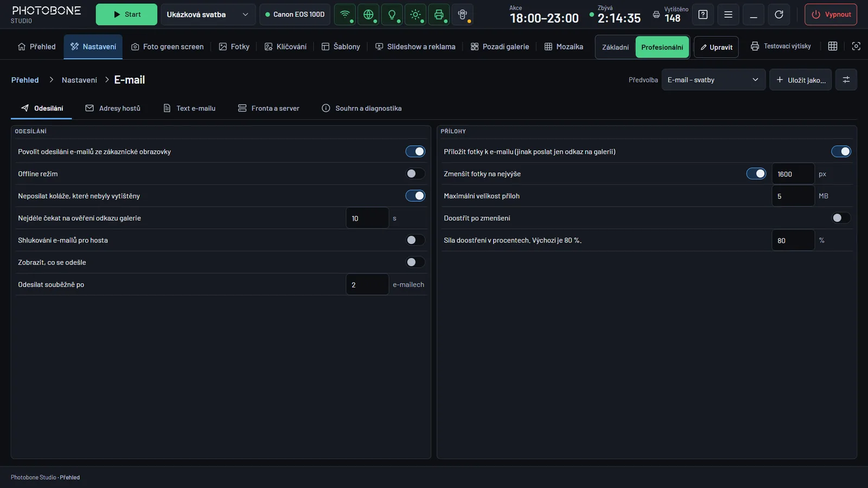This screenshot has width=868, height=488.
Task: Click the printed count printer icon
Action: point(656,15)
